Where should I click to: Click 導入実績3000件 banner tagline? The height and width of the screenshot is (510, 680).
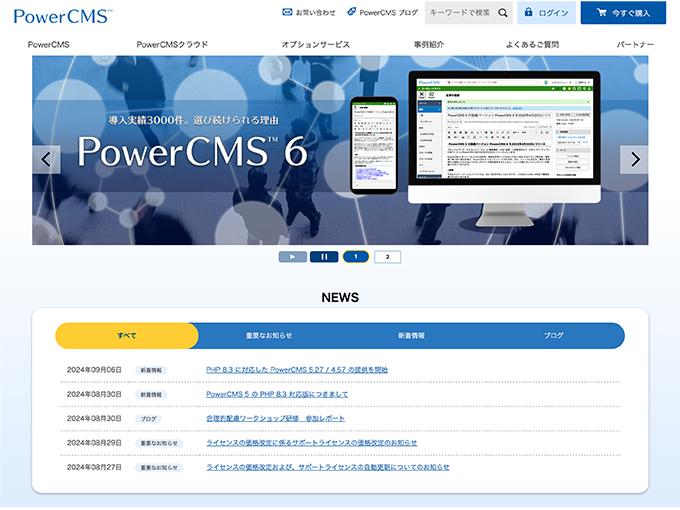[193, 120]
